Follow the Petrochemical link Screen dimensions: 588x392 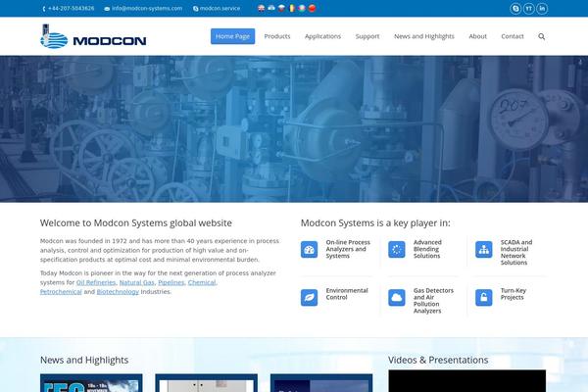coord(61,292)
